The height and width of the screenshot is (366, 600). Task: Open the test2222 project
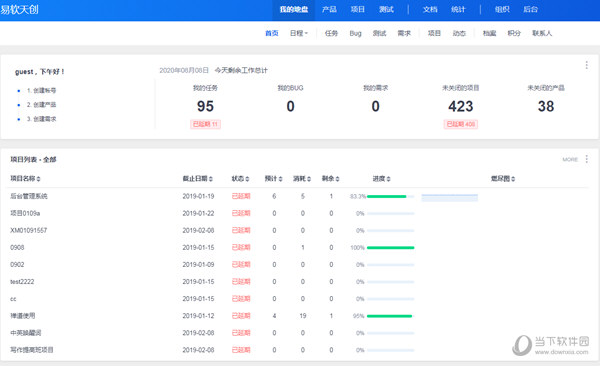[22, 281]
